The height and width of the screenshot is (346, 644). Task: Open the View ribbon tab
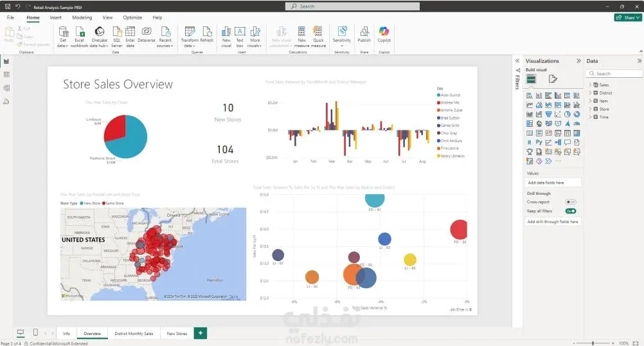(107, 17)
